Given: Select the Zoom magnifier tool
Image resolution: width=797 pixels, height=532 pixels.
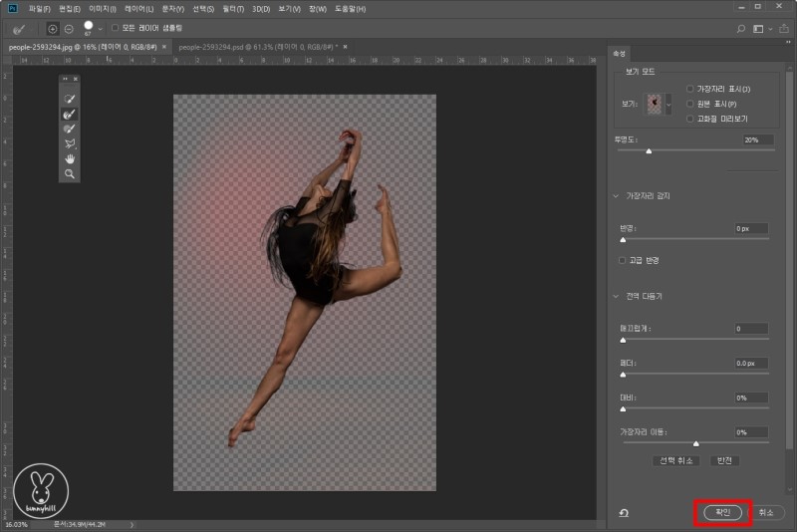Looking at the screenshot, I should (x=70, y=173).
